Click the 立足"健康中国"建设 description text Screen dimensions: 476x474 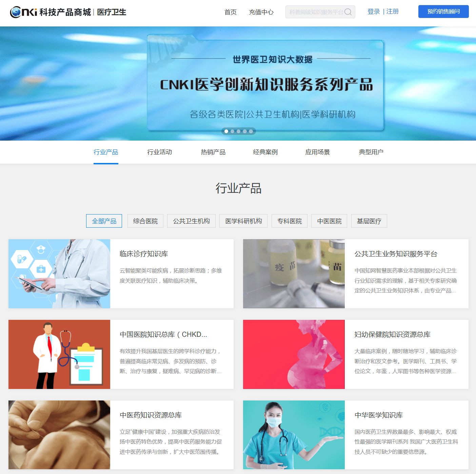pyautogui.click(x=171, y=442)
